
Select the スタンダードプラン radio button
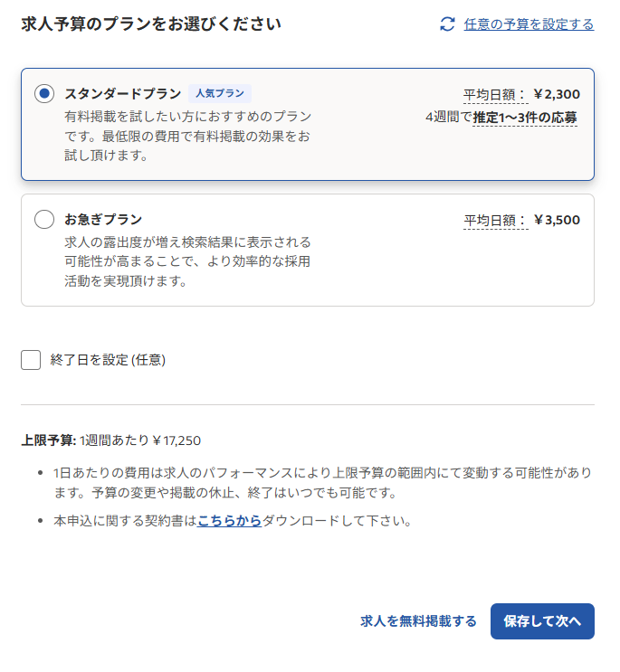44,93
